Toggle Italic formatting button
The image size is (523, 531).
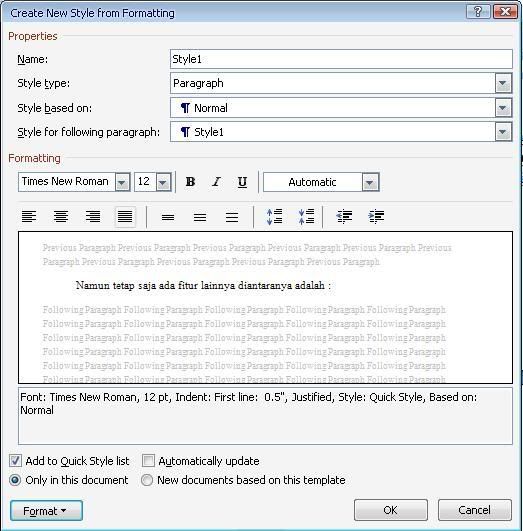216,182
